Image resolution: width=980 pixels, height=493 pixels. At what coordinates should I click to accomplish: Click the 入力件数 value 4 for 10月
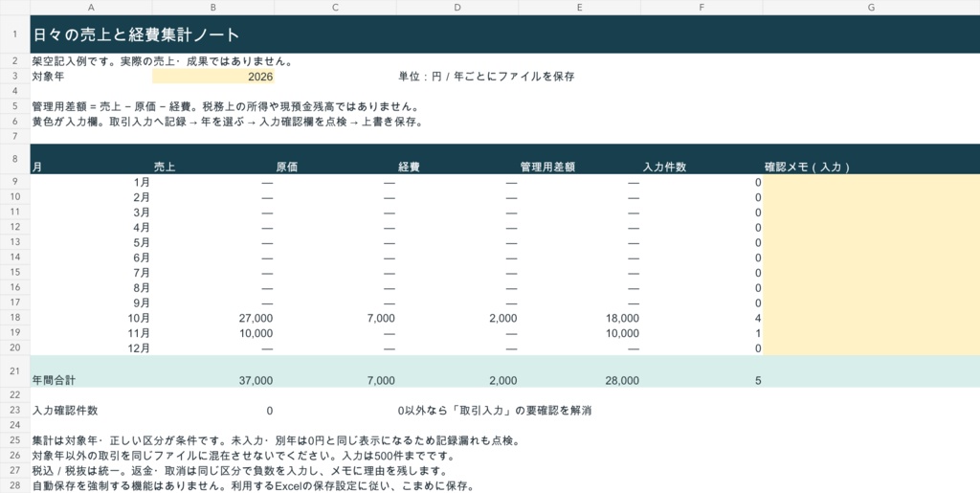coord(702,318)
